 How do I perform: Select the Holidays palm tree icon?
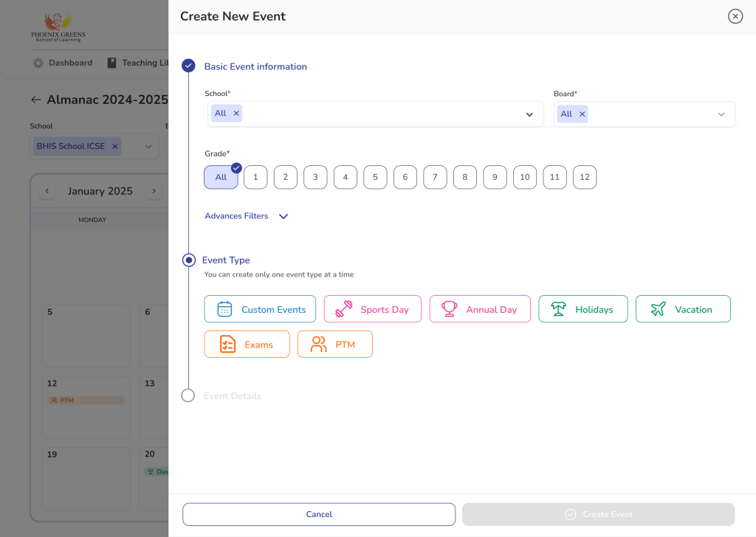click(559, 309)
